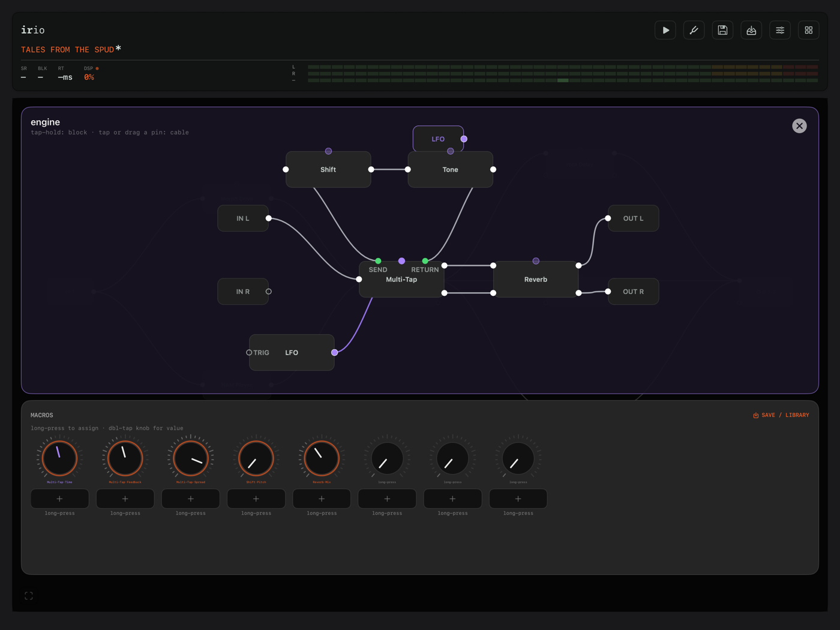Open the sliders settings icon
The image size is (840, 630).
[780, 30]
